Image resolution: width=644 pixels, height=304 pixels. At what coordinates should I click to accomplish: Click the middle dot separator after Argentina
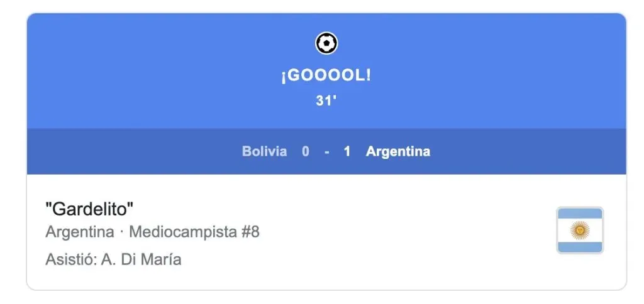coord(121,232)
